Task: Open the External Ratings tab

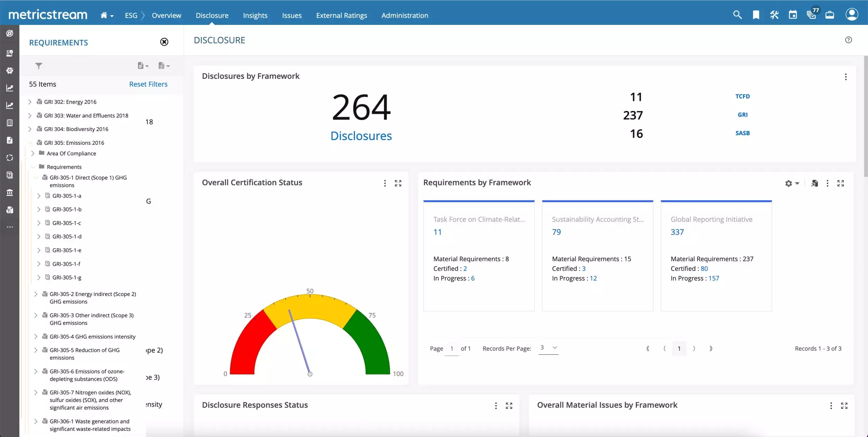Action: point(341,15)
